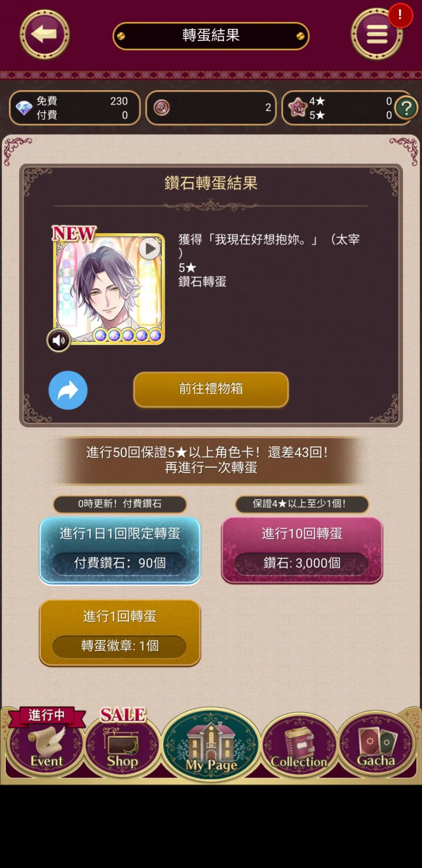Image resolution: width=422 pixels, height=868 pixels.
Task: Tap 進行1回轉蛋 badge button
Action: click(x=120, y=633)
